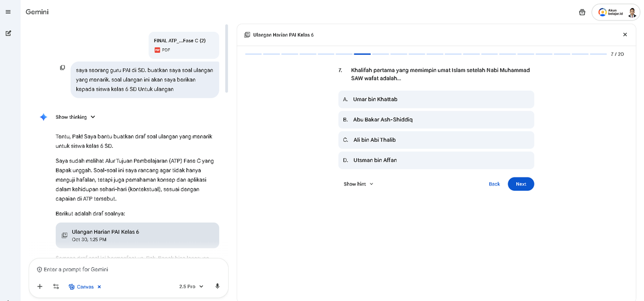Open the Akun belajar.id account profile
The image size is (644, 301).
tap(617, 12)
